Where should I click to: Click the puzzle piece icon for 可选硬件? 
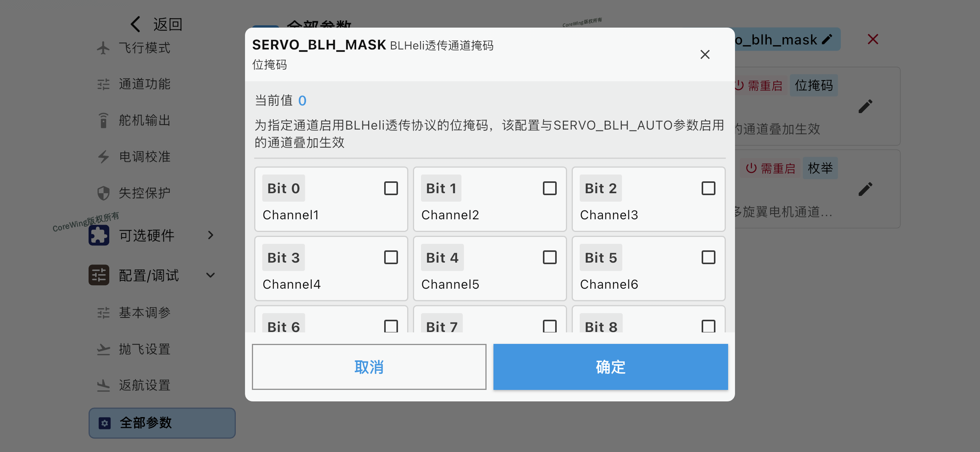tap(99, 235)
